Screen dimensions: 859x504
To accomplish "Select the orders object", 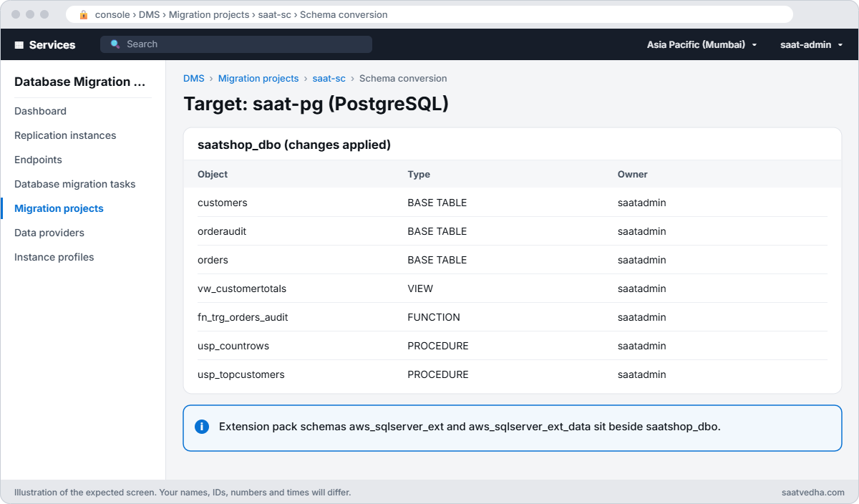I will [x=213, y=260].
